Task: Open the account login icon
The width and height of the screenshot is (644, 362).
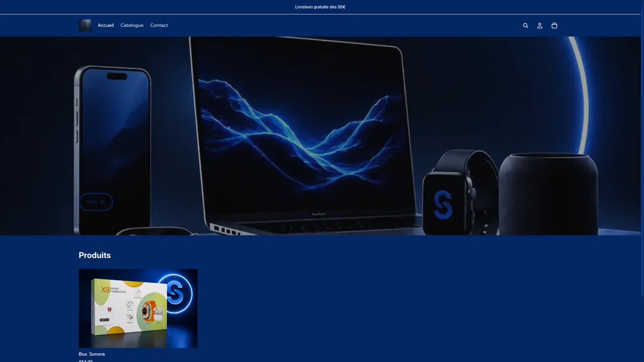Action: pyautogui.click(x=540, y=26)
